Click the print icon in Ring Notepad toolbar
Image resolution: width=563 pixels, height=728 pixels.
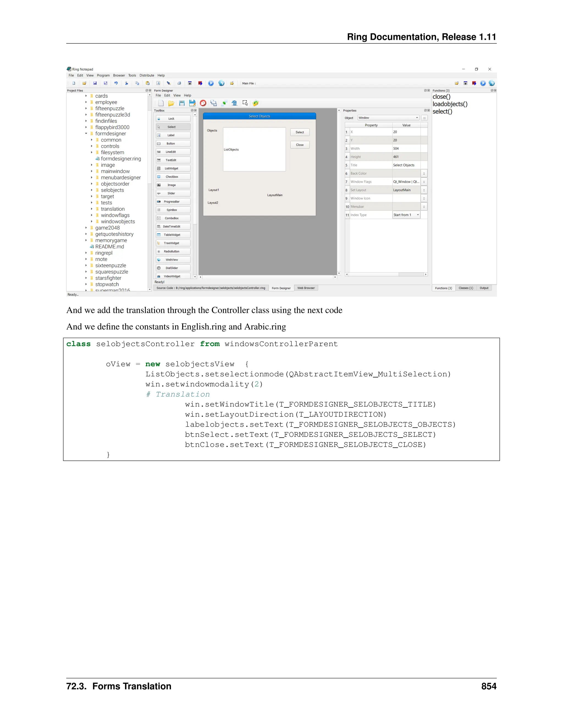[179, 83]
